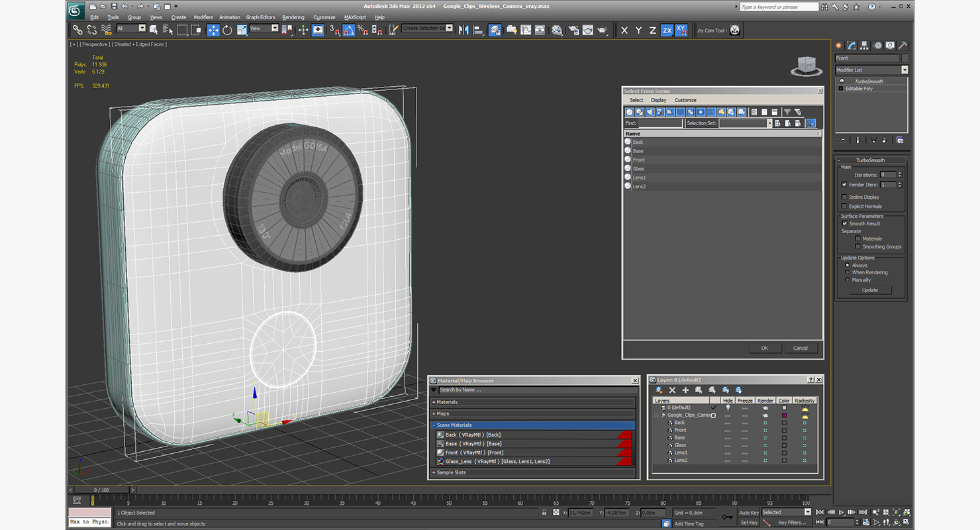The width and height of the screenshot is (980, 530).
Task: Toggle Render Iters checkbox
Action: (x=844, y=184)
